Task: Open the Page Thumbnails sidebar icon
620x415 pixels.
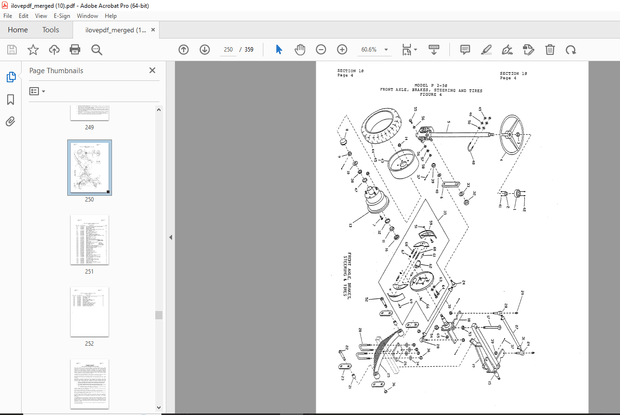Action: coord(11,77)
